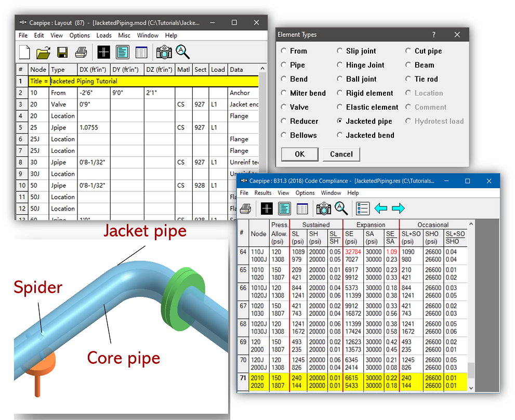Viewport: 515px width, 420px height.
Task: Pick the Reducer element type
Action: click(284, 121)
